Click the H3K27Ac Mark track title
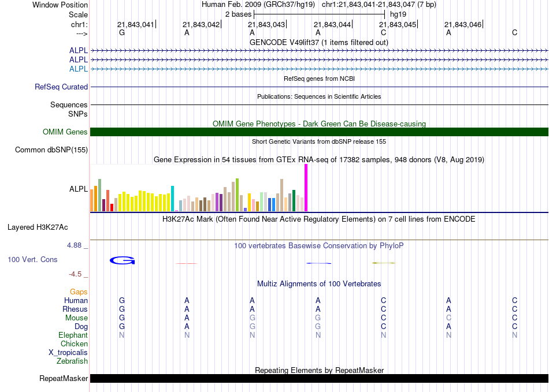 pyautogui.click(x=318, y=219)
